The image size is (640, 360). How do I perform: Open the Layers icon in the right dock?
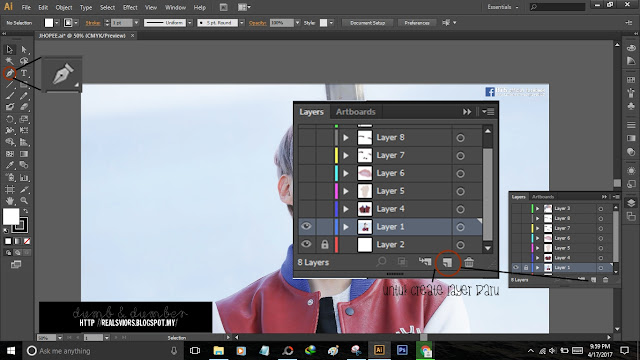631,203
